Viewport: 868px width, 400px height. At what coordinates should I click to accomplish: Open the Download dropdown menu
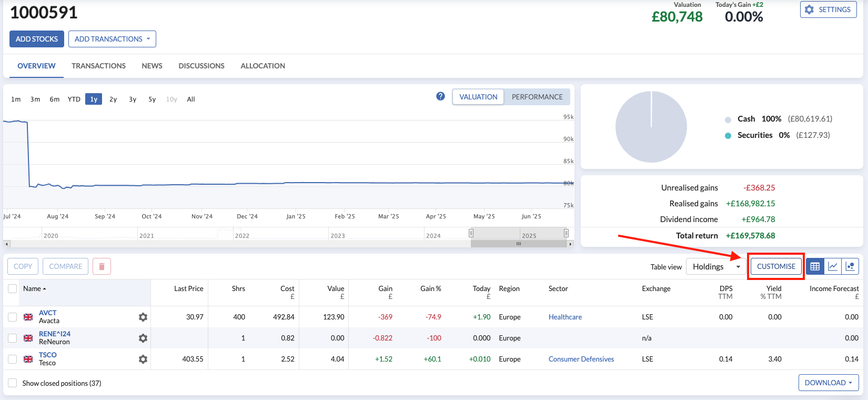[x=828, y=383]
